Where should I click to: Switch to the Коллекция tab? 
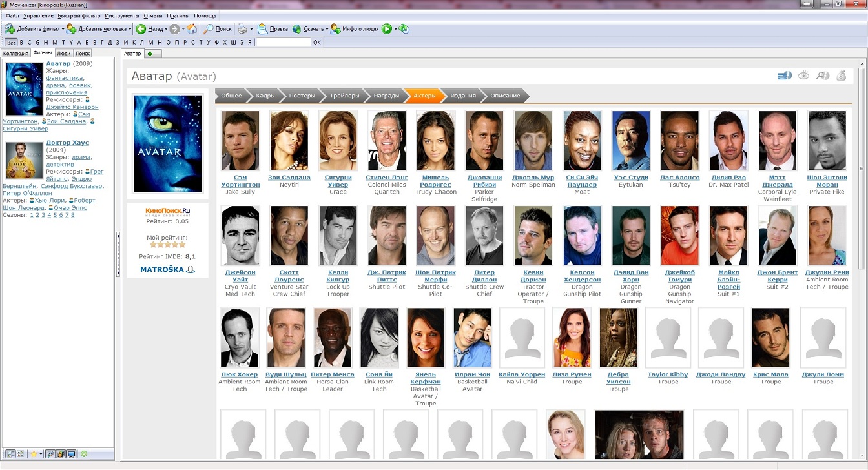[x=15, y=54]
